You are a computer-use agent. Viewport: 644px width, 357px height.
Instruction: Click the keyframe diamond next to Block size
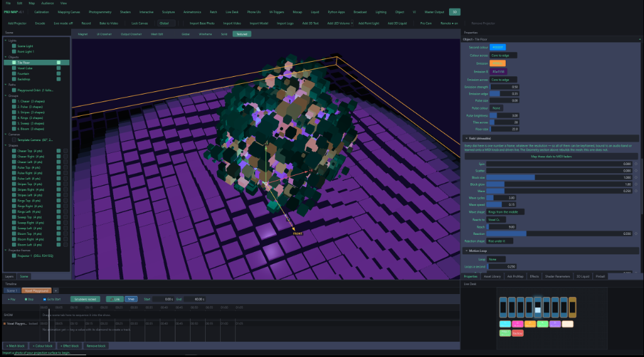click(636, 178)
